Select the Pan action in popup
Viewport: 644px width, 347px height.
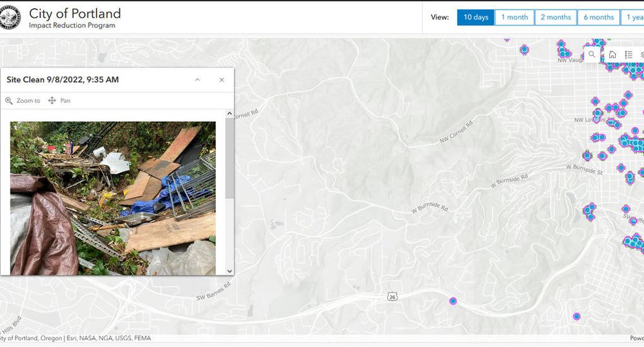pyautogui.click(x=59, y=101)
